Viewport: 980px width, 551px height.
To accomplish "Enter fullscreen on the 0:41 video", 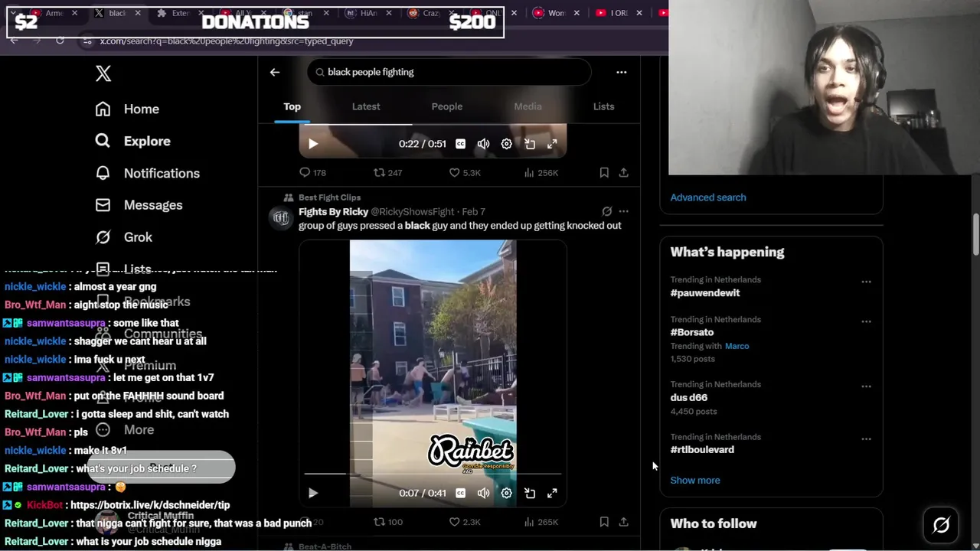I will [552, 493].
